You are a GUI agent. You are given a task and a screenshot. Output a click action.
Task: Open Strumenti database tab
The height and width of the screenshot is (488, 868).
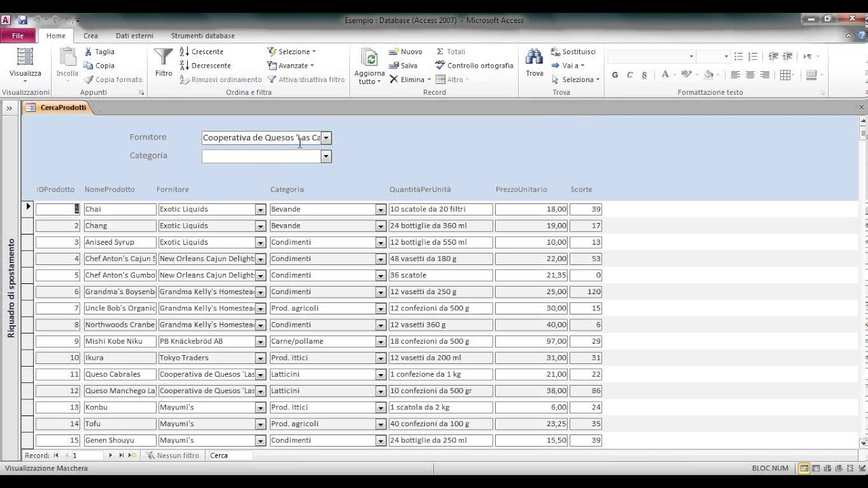203,36
